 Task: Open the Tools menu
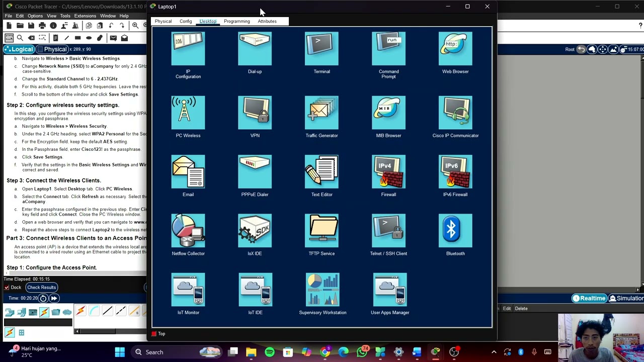click(65, 16)
